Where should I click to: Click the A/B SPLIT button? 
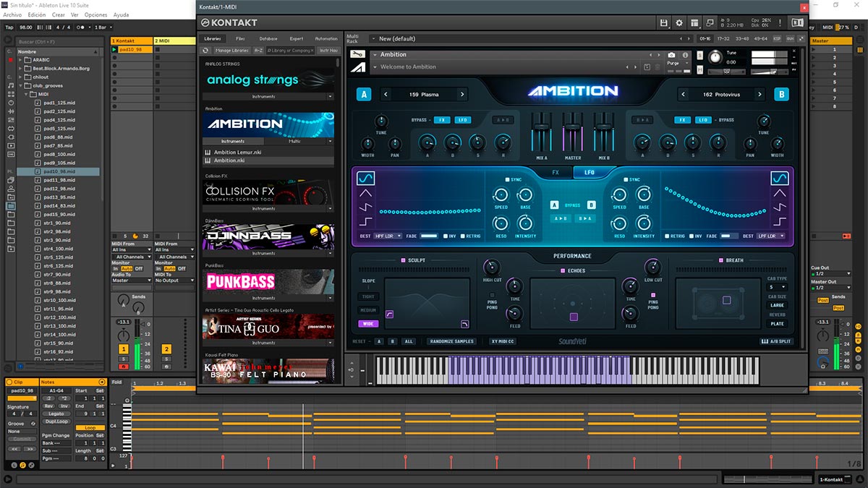[x=775, y=341]
